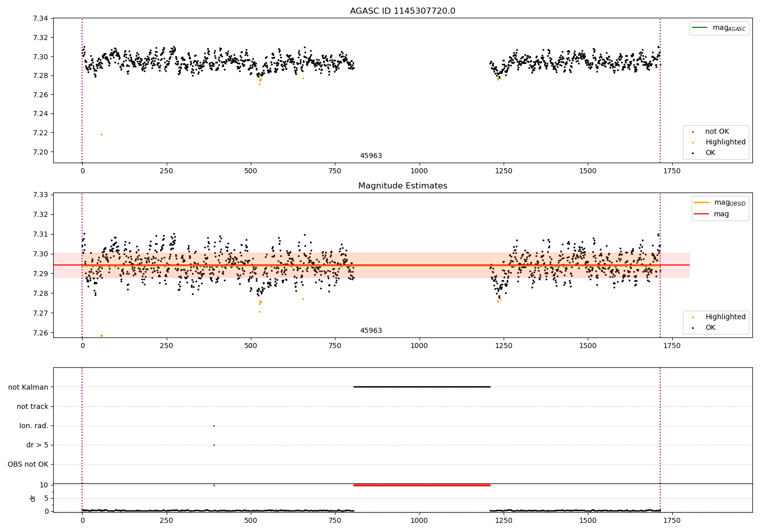This screenshot has width=760, height=532.
Task: Click the 7.34 y-axis tick label
Action: pyautogui.click(x=40, y=19)
